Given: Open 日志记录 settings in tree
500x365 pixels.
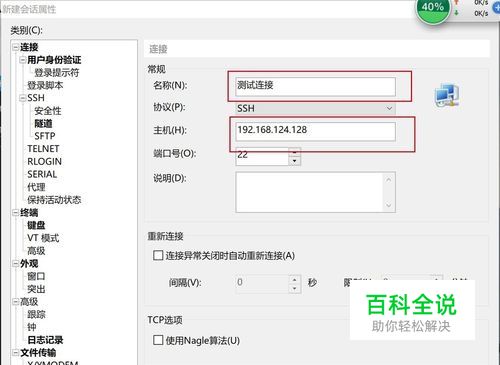Looking at the screenshot, I should 45,340.
